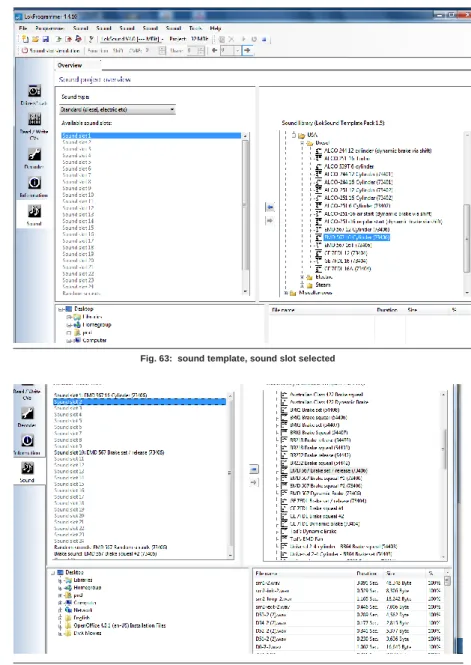Select OpenOffice 4.0.1 (en-US) Installation Files folder
The height and width of the screenshot is (665, 471).
tap(120, 626)
